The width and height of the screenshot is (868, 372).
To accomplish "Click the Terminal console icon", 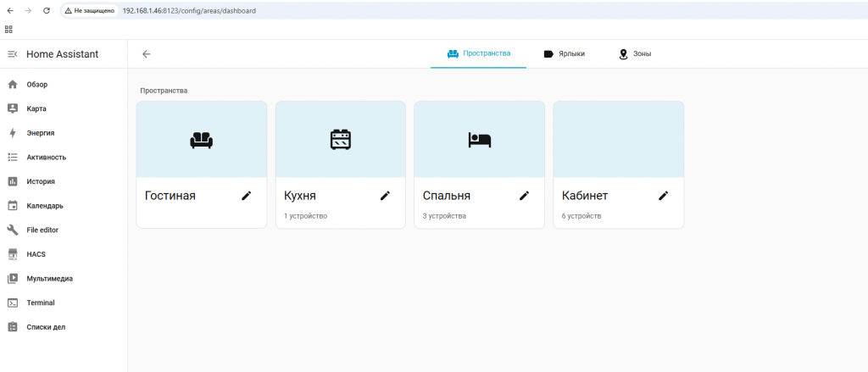I will click(12, 303).
